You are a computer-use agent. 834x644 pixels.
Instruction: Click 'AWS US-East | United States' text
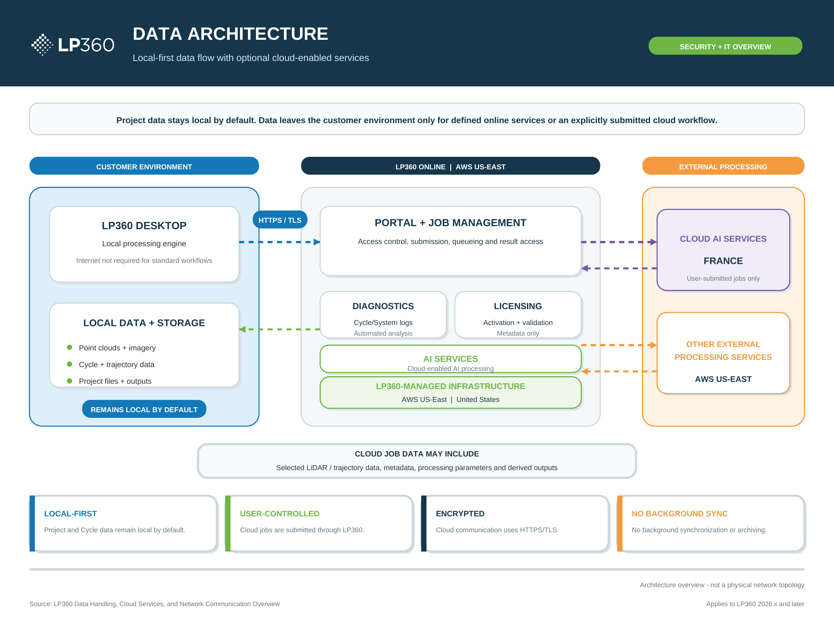pyautogui.click(x=450, y=399)
